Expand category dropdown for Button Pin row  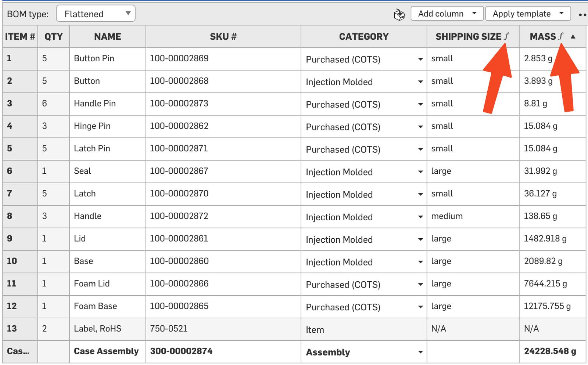click(x=420, y=59)
